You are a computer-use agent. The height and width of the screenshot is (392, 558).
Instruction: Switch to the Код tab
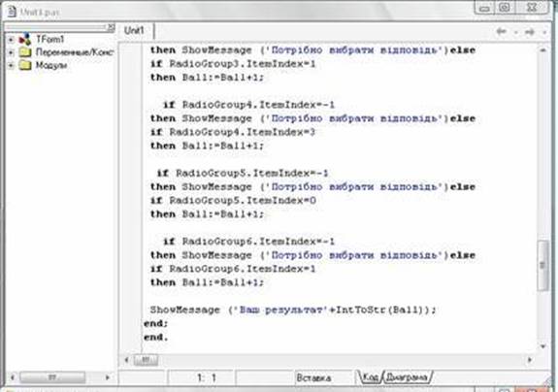[x=370, y=377]
